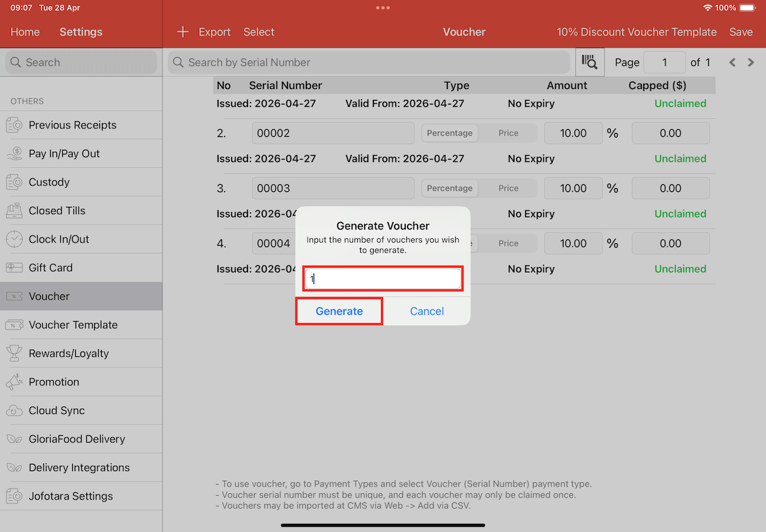Select the Capped ($) column header
The width and height of the screenshot is (766, 532).
[x=657, y=86]
